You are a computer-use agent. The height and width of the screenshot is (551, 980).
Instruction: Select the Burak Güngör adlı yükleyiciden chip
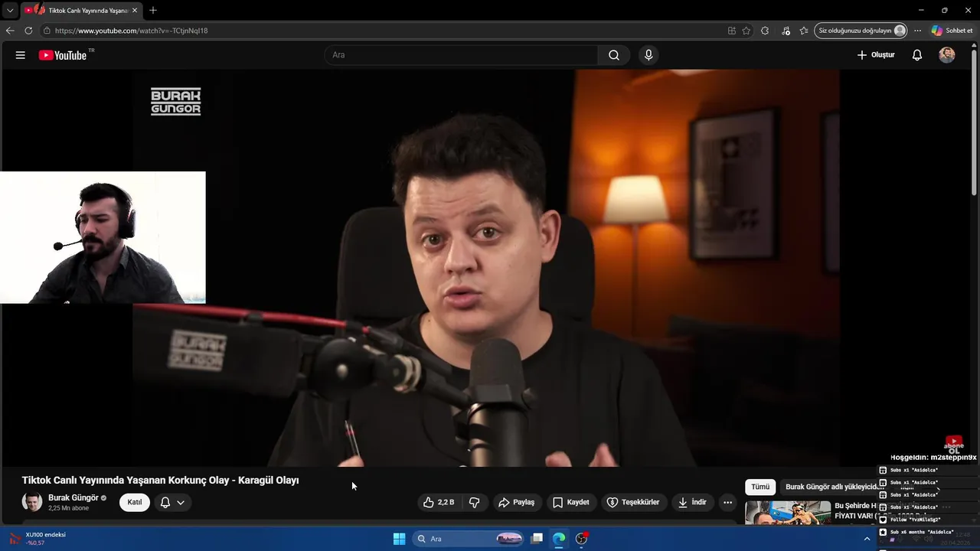coord(834,487)
